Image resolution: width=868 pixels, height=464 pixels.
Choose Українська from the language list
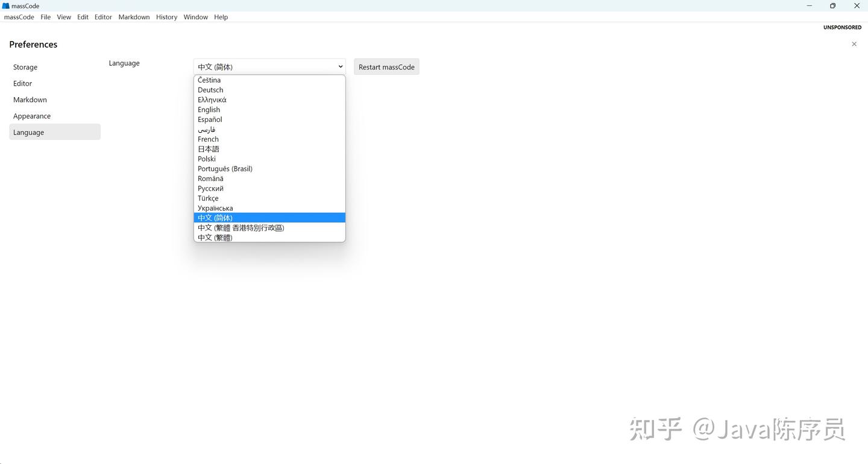pos(269,208)
